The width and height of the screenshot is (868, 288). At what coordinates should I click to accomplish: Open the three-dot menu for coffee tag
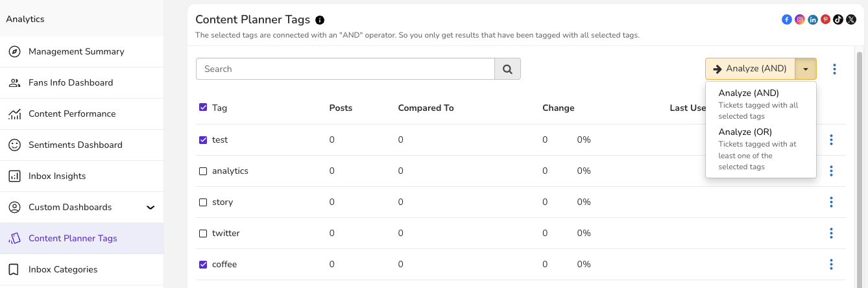click(831, 265)
